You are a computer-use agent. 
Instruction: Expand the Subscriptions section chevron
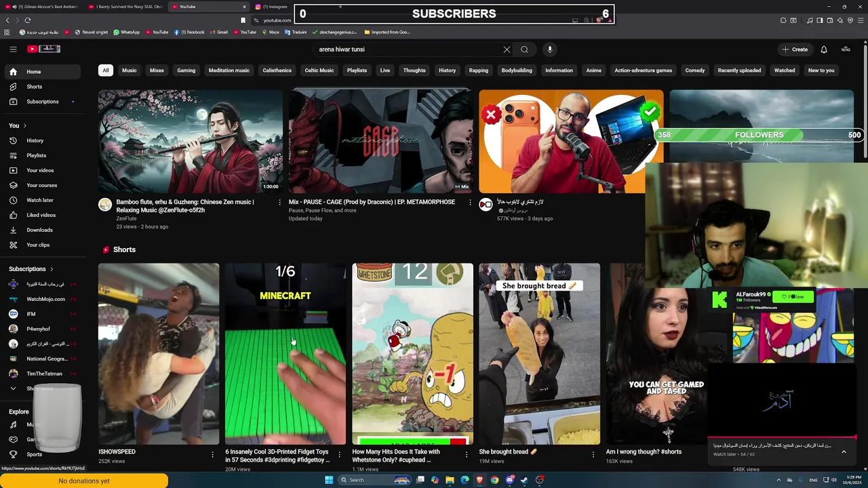click(51, 269)
